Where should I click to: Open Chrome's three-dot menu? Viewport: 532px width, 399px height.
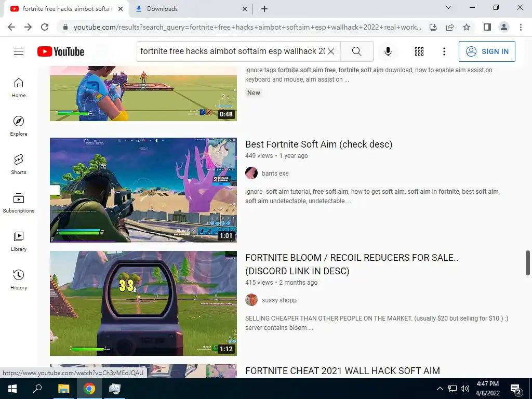[521, 27]
